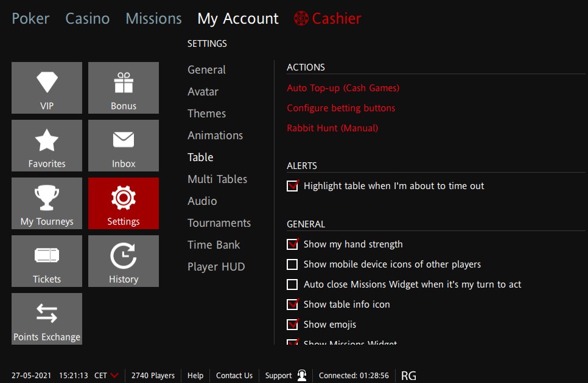Open the Bonus gift tile
The width and height of the screenshot is (588, 383).
(124, 88)
